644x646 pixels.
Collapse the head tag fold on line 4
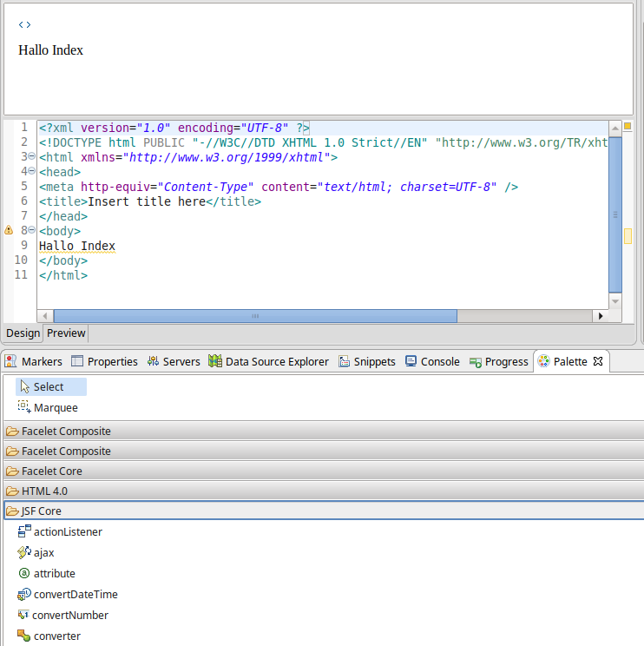pos(31,172)
